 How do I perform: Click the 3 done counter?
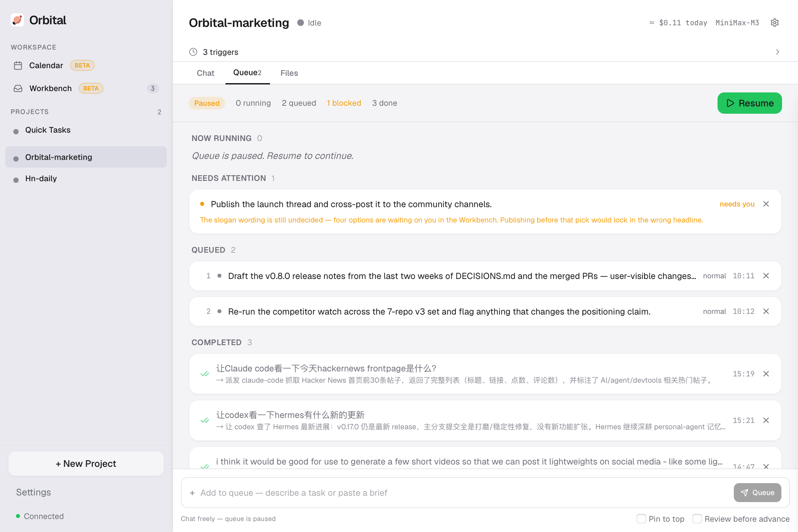pyautogui.click(x=384, y=103)
